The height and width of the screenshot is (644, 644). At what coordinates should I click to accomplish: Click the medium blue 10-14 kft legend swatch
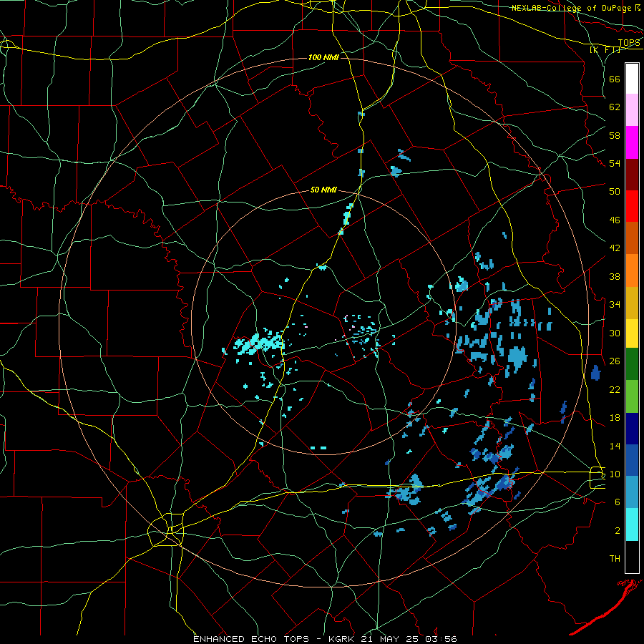pyautogui.click(x=632, y=461)
